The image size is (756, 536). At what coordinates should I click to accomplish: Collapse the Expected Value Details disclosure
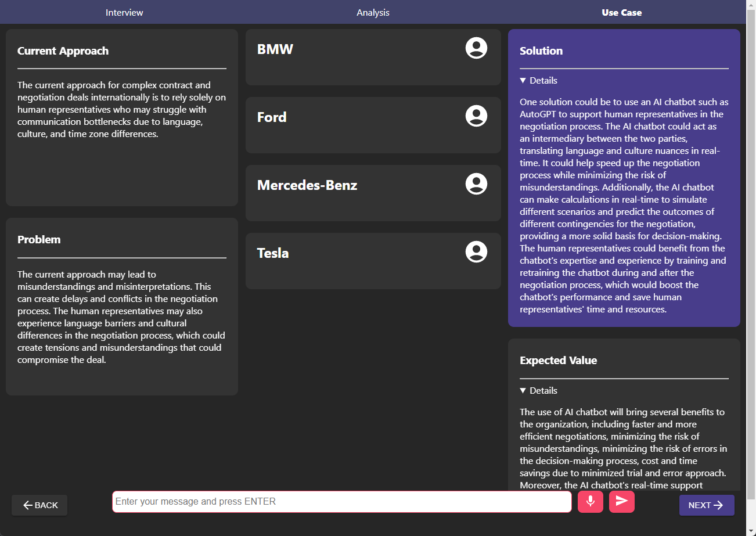pos(539,390)
